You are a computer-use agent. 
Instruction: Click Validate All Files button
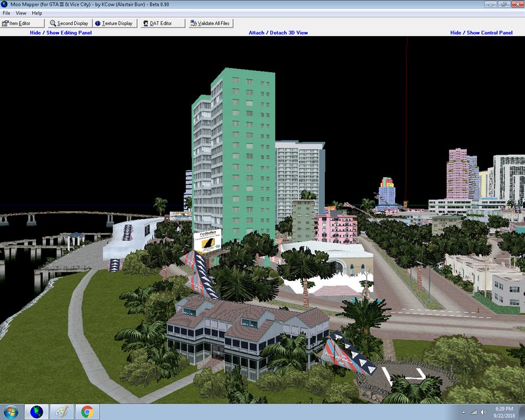tap(211, 23)
